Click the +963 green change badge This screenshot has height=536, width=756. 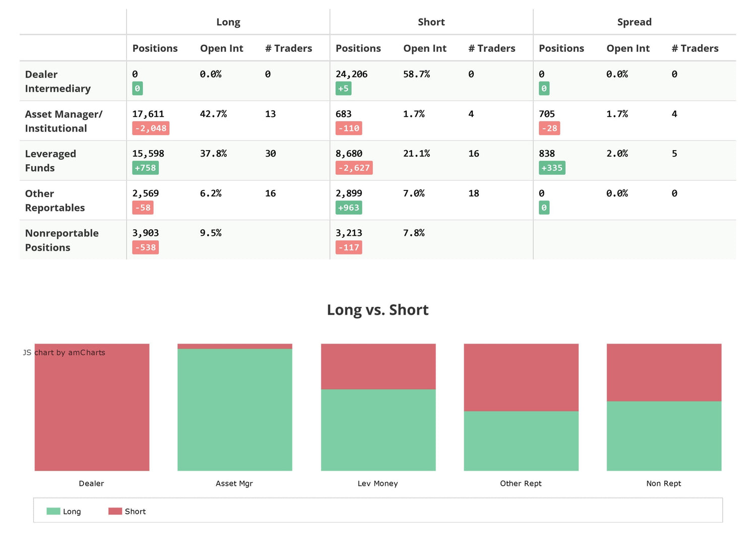point(349,208)
